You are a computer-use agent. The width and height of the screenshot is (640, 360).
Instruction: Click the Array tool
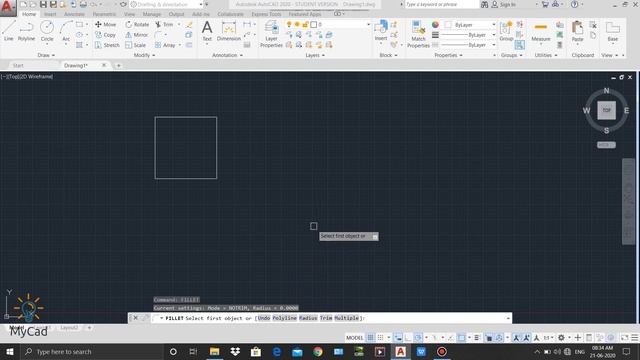click(x=165, y=45)
